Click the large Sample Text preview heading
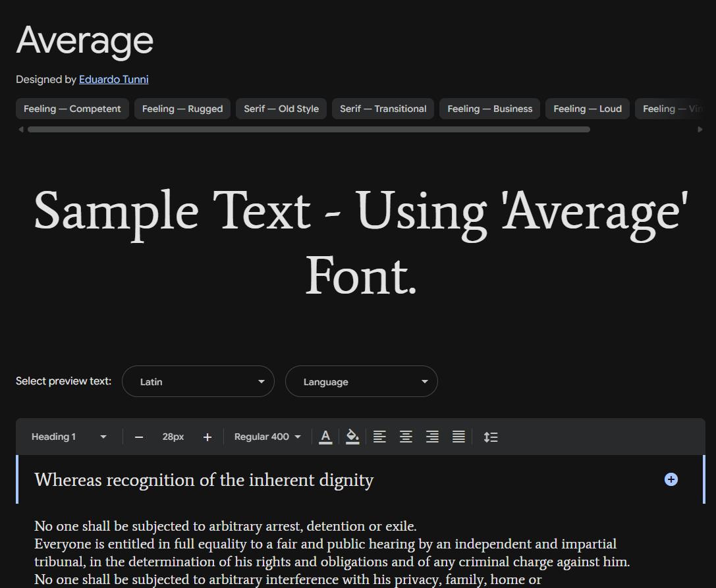The image size is (716, 588). point(361,243)
